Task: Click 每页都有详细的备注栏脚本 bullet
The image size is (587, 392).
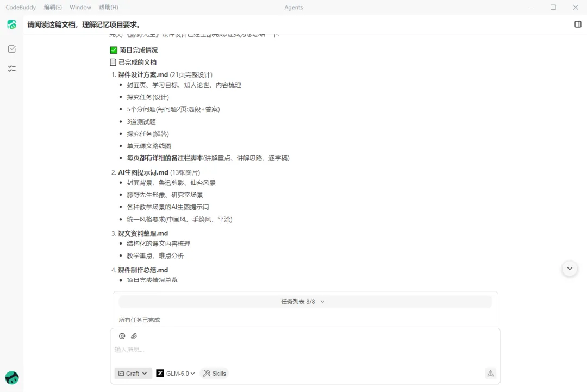Action: [208, 158]
